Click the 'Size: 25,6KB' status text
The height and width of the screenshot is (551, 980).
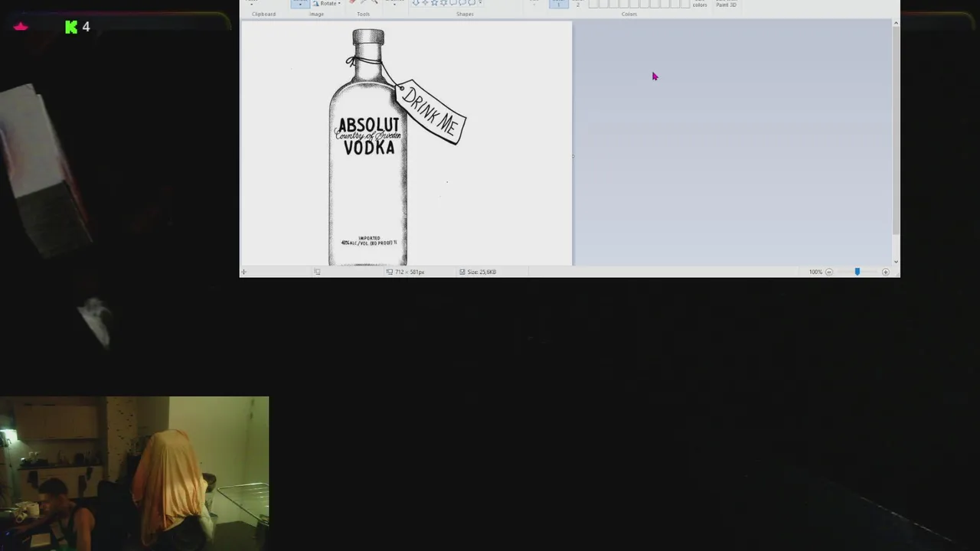pyautogui.click(x=482, y=272)
